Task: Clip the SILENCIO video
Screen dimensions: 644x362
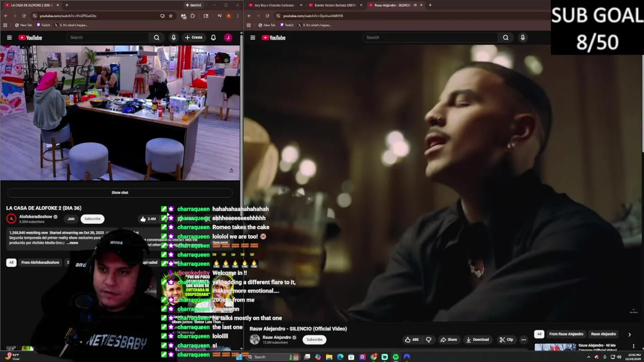Action: tap(506, 340)
